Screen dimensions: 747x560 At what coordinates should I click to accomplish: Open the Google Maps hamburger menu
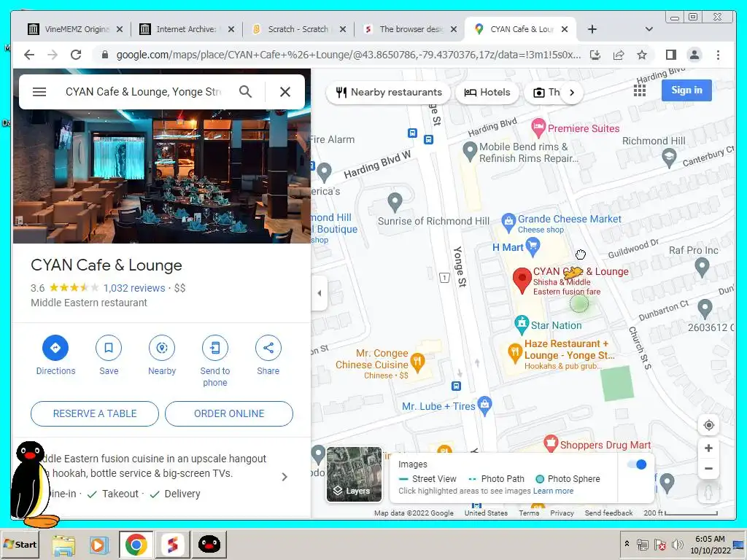pos(39,92)
